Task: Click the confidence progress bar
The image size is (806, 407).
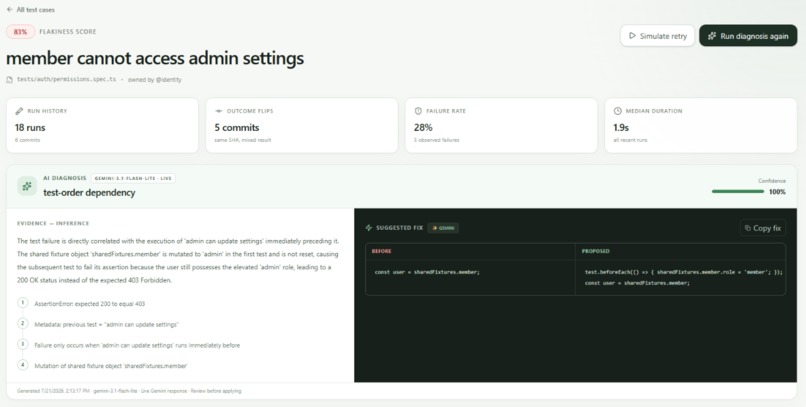Action: pyautogui.click(x=738, y=191)
